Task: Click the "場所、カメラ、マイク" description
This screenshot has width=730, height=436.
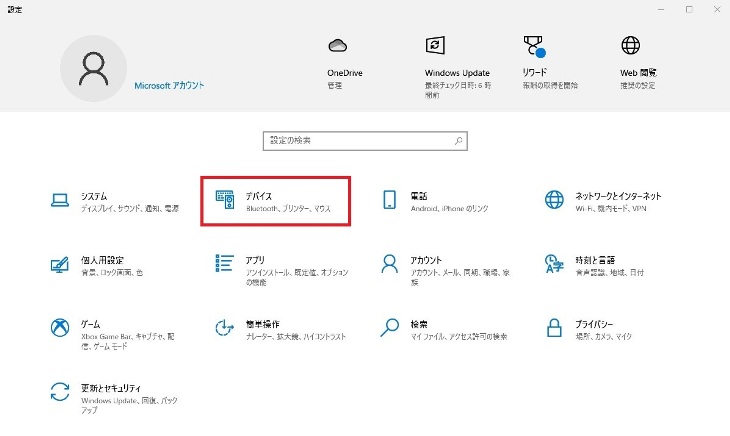Action: tap(603, 336)
